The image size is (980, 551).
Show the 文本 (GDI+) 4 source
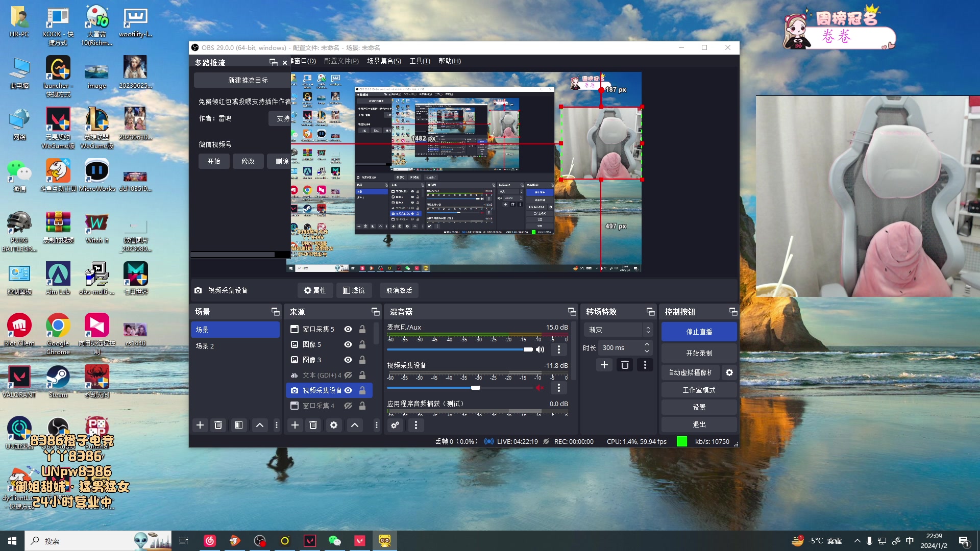(x=348, y=375)
